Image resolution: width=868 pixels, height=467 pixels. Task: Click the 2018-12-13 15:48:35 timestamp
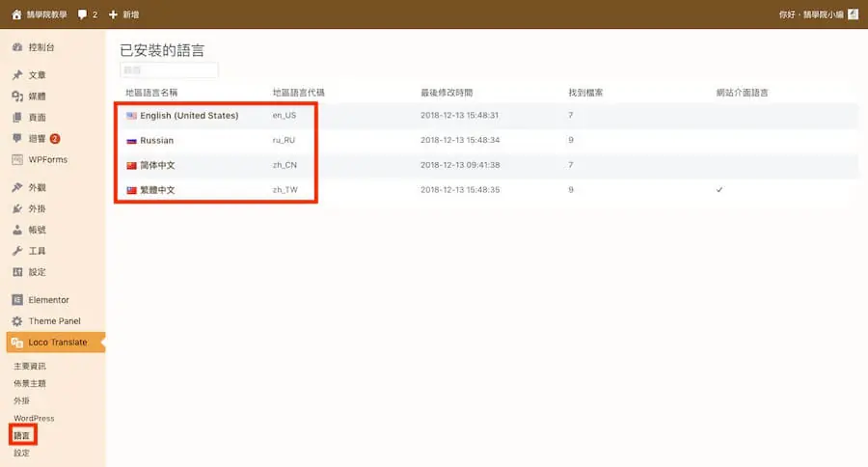click(x=460, y=190)
